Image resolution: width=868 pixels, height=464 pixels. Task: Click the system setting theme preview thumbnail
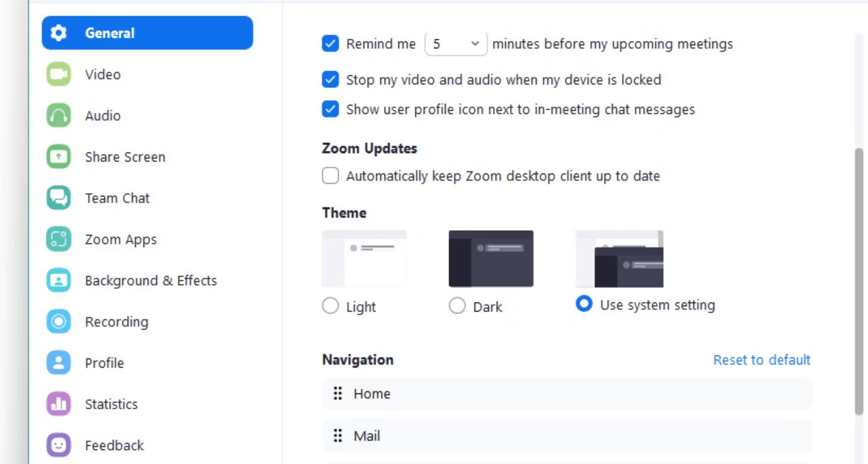(x=619, y=259)
